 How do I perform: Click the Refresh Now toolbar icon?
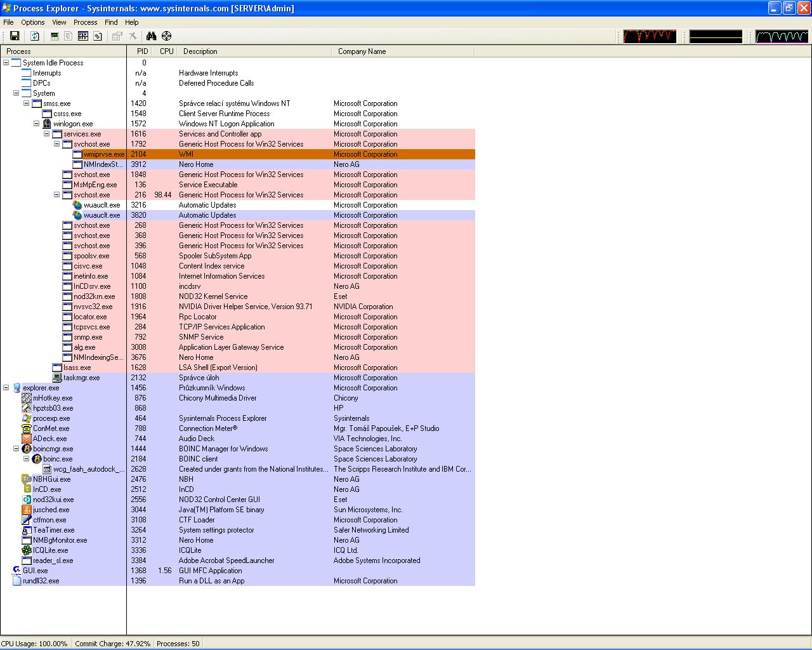[x=35, y=36]
